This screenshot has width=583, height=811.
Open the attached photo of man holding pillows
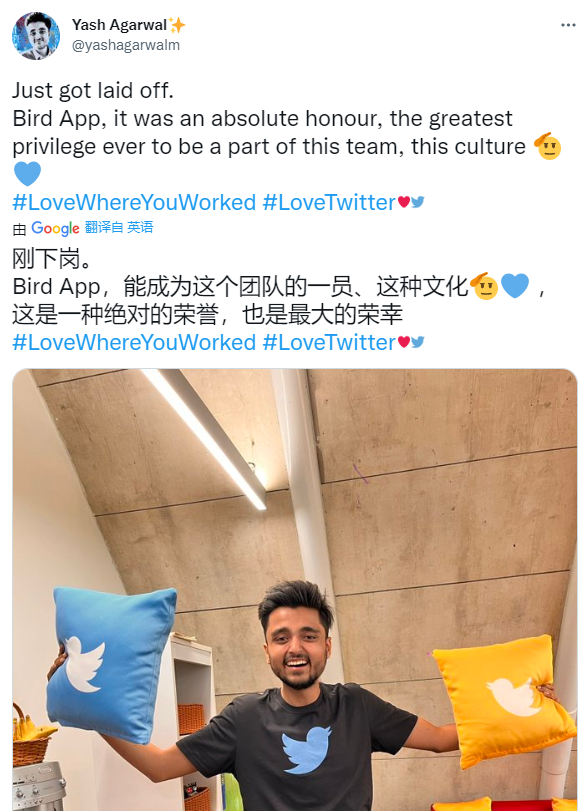tap(295, 590)
